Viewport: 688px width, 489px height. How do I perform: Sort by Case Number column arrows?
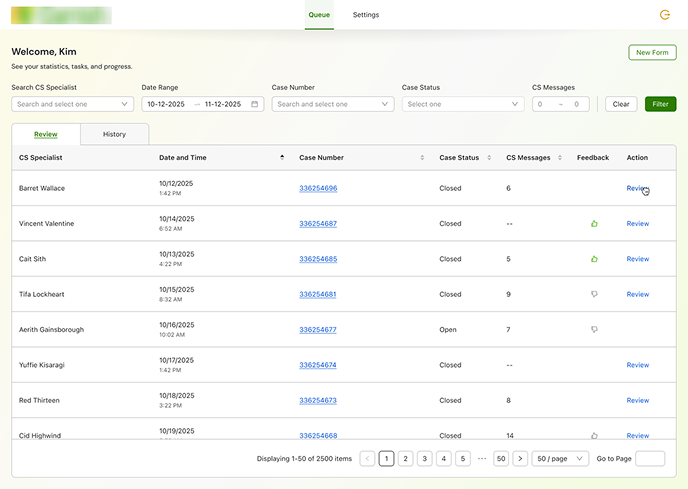(x=422, y=157)
